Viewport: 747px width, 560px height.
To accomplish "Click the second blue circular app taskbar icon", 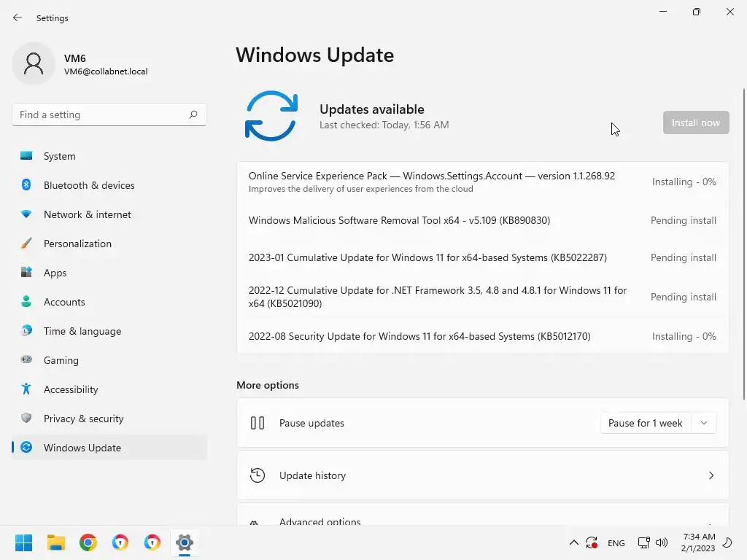I will point(152,542).
